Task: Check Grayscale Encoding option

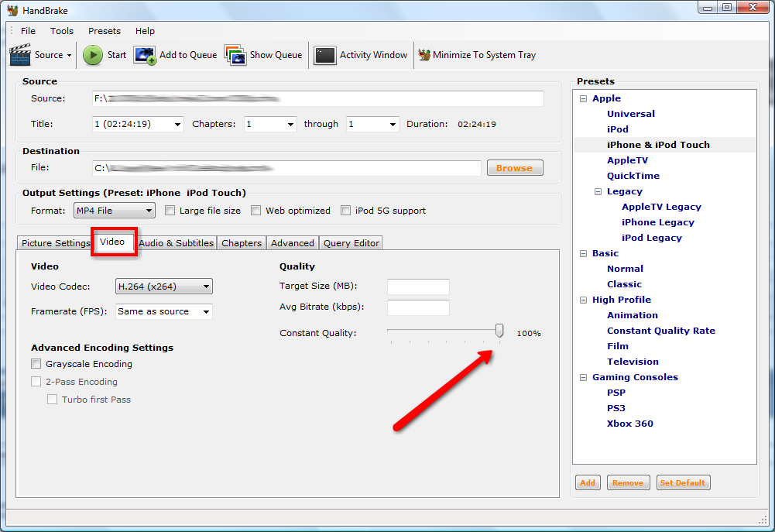Action: (36, 364)
